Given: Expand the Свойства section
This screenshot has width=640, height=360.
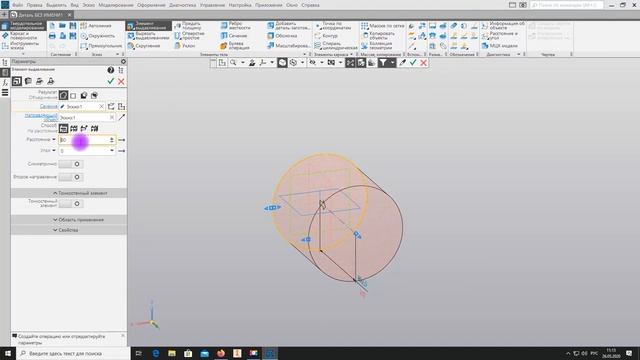Looking at the screenshot, I should [x=69, y=230].
